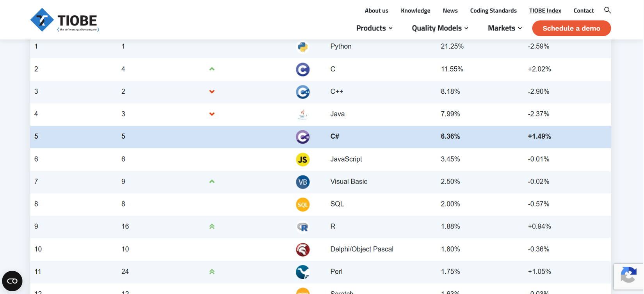Expand the Quality Models dropdown
Screen dimensions: 644x294
point(440,28)
